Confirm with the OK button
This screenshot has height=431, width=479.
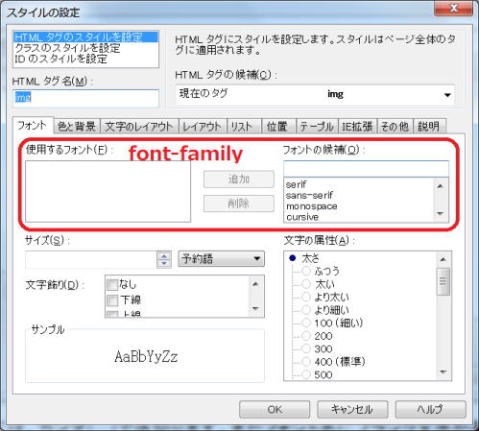pyautogui.click(x=275, y=409)
